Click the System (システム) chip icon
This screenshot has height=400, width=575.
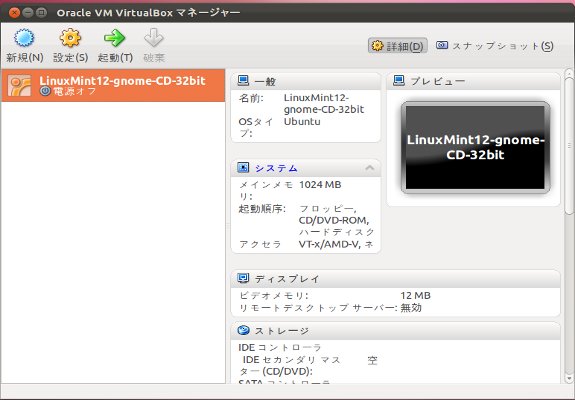coord(243,168)
